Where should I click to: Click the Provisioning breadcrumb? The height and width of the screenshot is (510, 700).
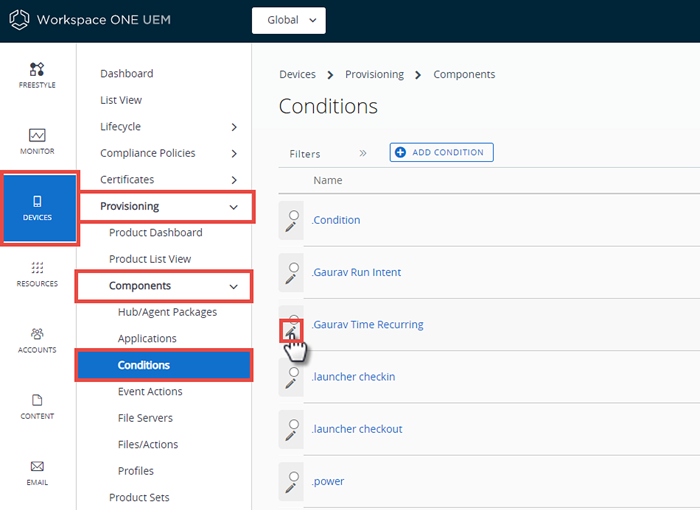[374, 74]
